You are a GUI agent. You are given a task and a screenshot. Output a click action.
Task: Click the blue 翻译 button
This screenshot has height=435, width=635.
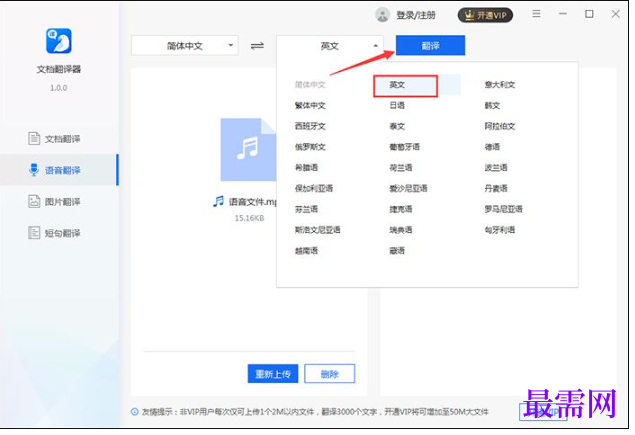pos(430,45)
